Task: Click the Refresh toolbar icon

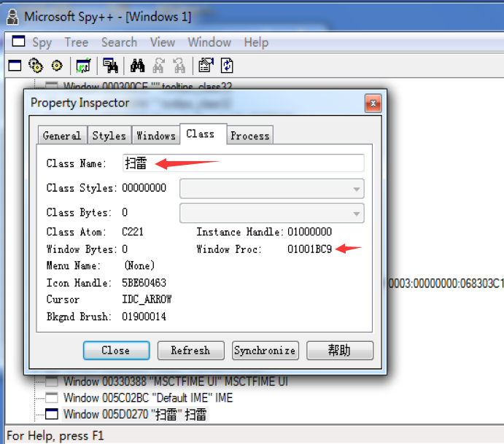Action: point(227,66)
